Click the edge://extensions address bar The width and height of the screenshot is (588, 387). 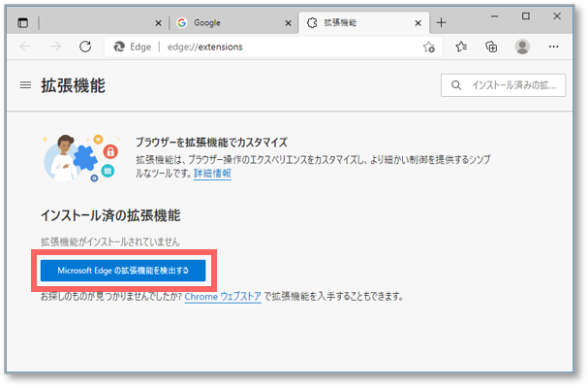(x=273, y=47)
